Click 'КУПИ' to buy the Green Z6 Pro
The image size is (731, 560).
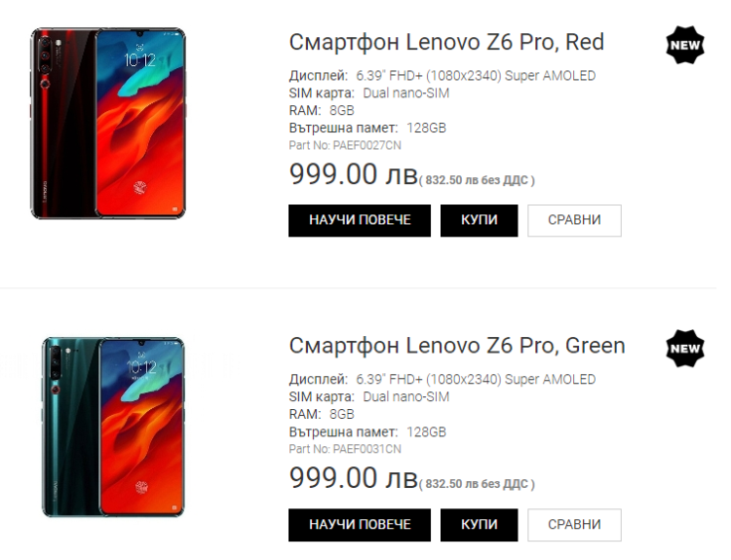pos(479,524)
